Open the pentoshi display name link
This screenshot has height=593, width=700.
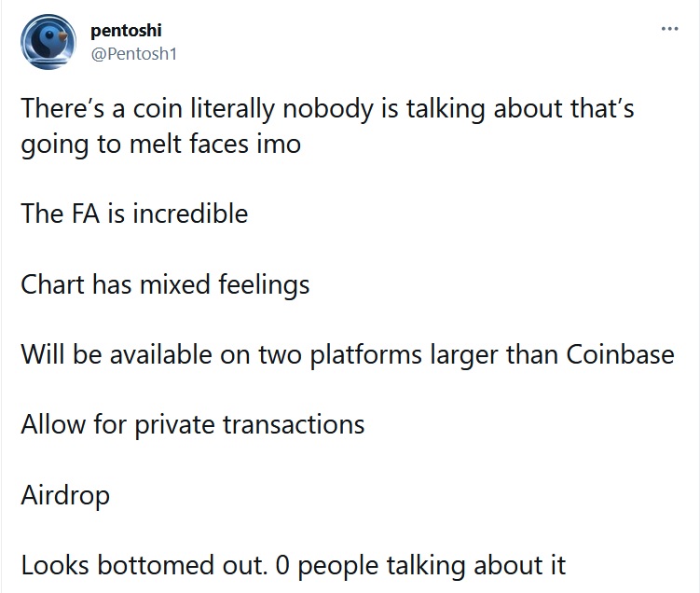126,31
